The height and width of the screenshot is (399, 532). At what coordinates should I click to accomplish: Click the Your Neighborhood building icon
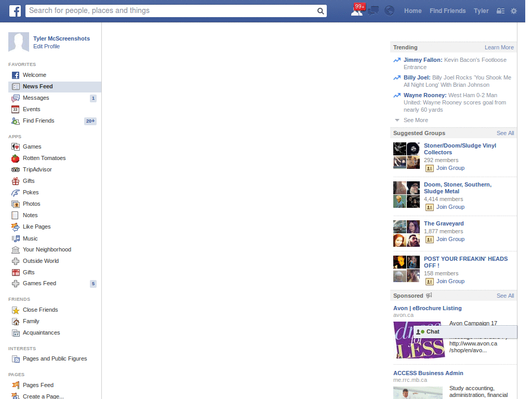[x=15, y=250]
